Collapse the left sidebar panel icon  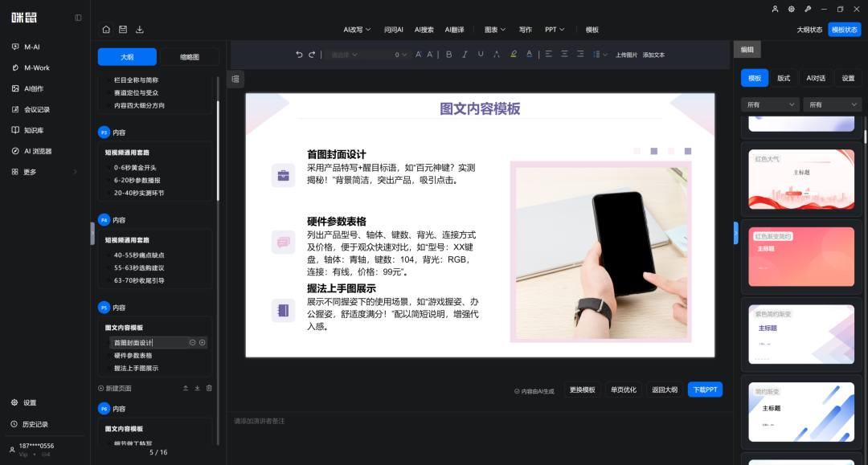point(78,18)
